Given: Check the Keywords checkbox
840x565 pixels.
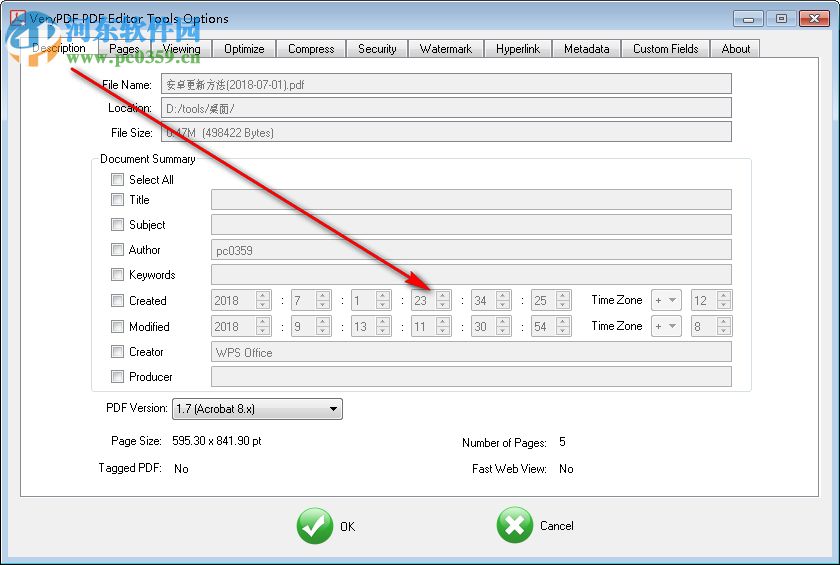Looking at the screenshot, I should [117, 275].
